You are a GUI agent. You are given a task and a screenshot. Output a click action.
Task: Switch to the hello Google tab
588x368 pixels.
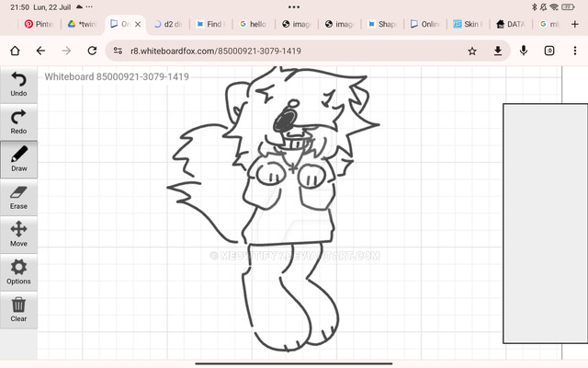click(254, 24)
